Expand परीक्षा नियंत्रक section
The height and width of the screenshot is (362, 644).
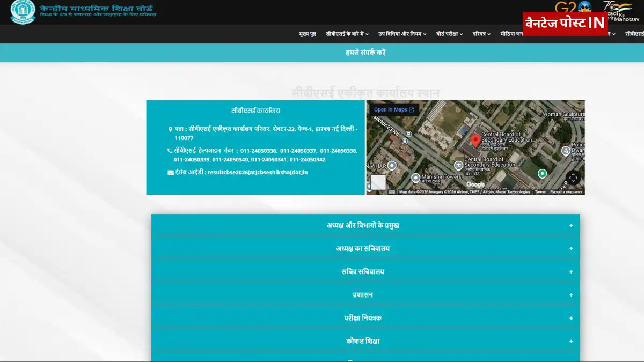pos(365,317)
